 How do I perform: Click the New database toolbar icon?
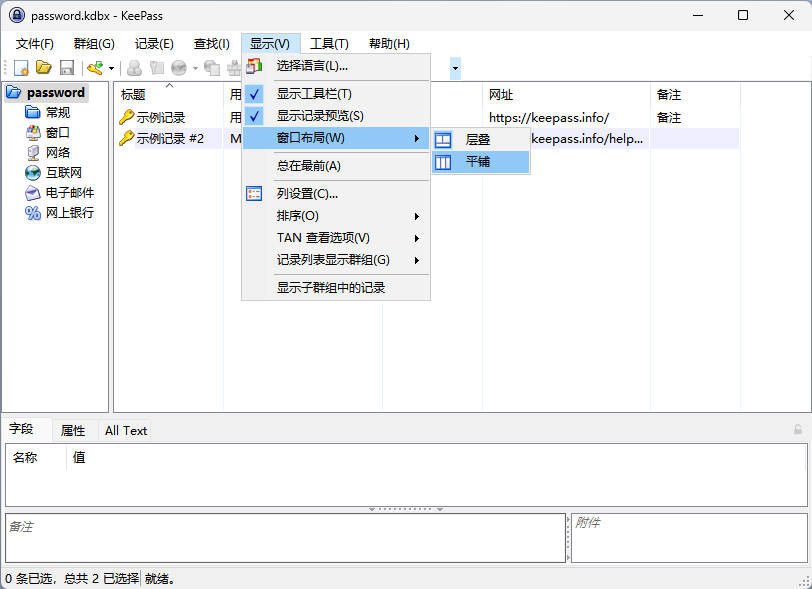(21, 68)
